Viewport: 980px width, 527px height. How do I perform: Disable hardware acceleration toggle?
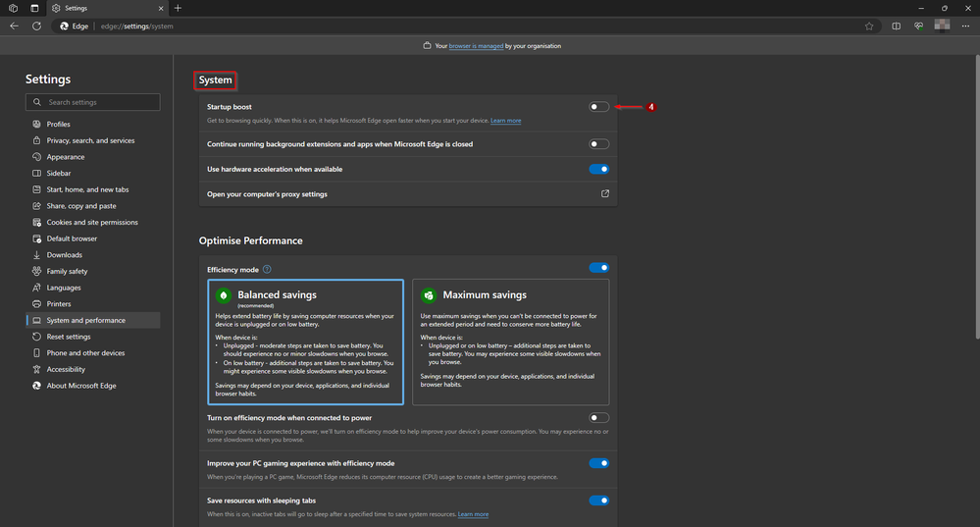click(x=598, y=170)
